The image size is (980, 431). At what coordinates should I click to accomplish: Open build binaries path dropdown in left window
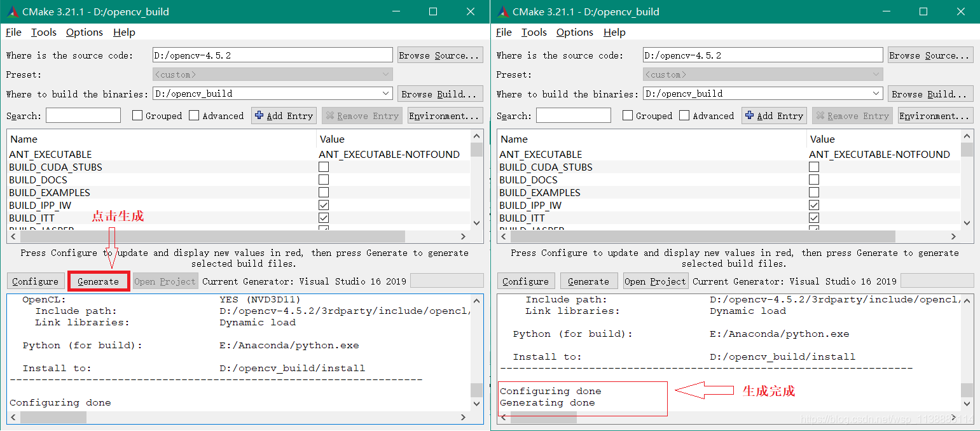click(x=386, y=94)
